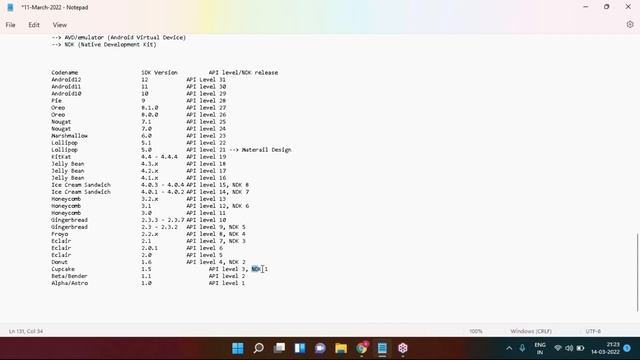Open taskbar Search
The height and width of the screenshot is (360, 640).
tap(258, 348)
